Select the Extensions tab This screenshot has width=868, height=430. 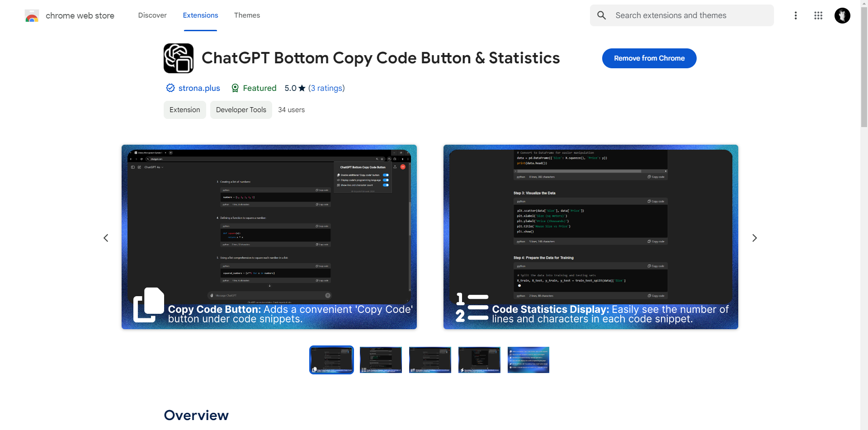point(200,15)
